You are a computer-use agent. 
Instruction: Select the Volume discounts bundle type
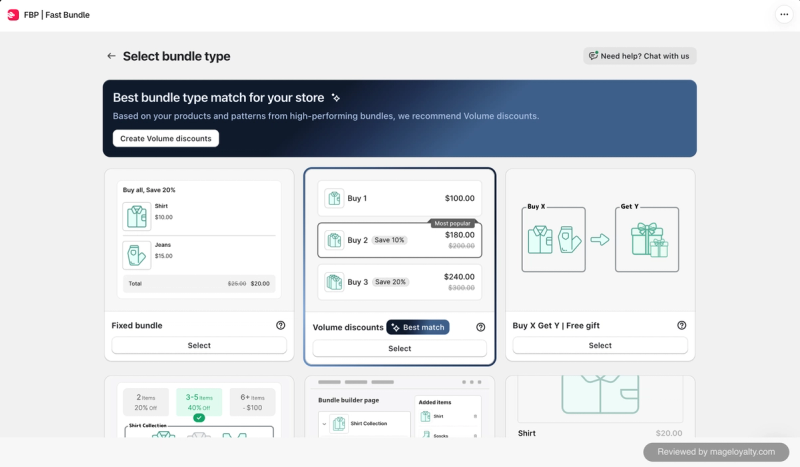click(399, 349)
